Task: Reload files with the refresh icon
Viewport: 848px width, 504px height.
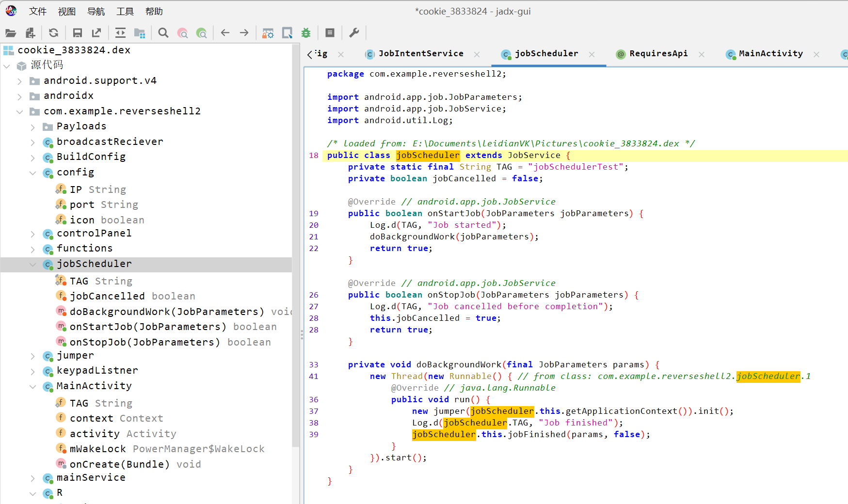Action: pyautogui.click(x=54, y=33)
